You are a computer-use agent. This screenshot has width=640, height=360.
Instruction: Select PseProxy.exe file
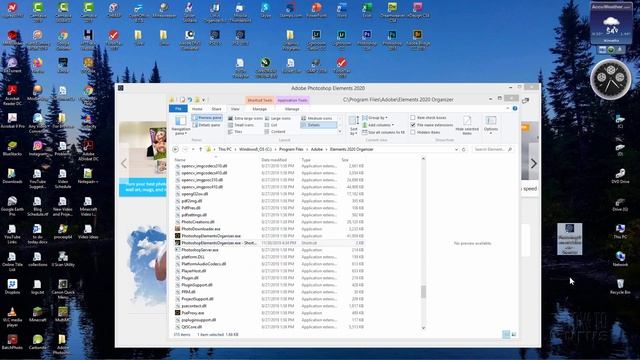193,313
